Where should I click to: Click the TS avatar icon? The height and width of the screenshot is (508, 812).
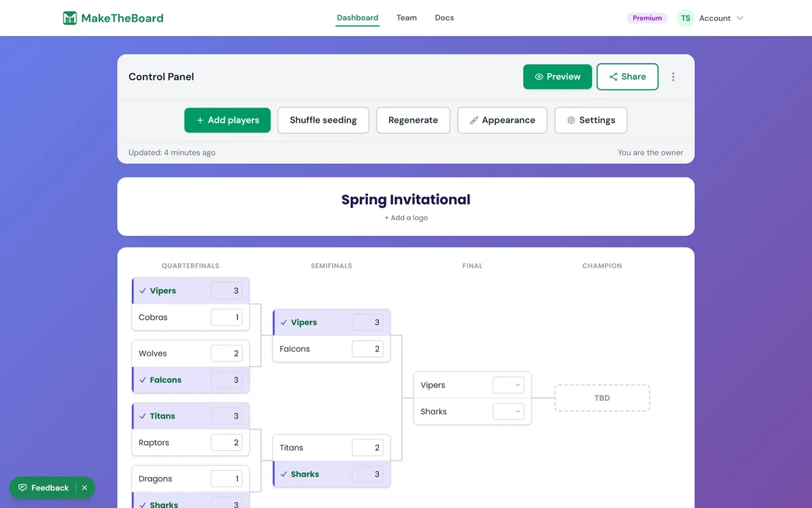685,18
